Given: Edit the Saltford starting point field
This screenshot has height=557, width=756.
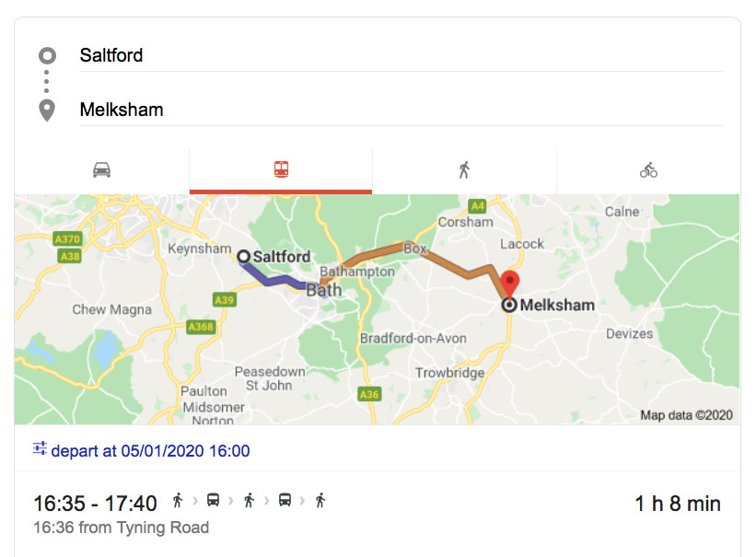Looking at the screenshot, I should coord(401,55).
